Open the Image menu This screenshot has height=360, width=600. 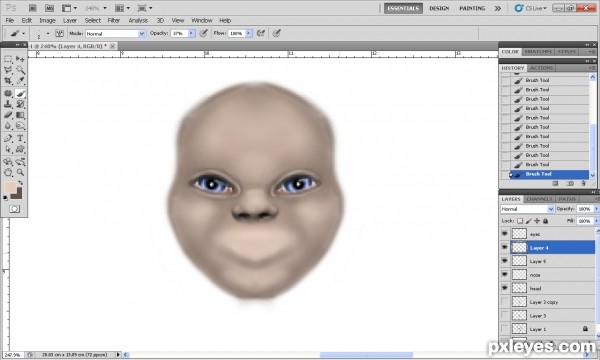(47, 20)
